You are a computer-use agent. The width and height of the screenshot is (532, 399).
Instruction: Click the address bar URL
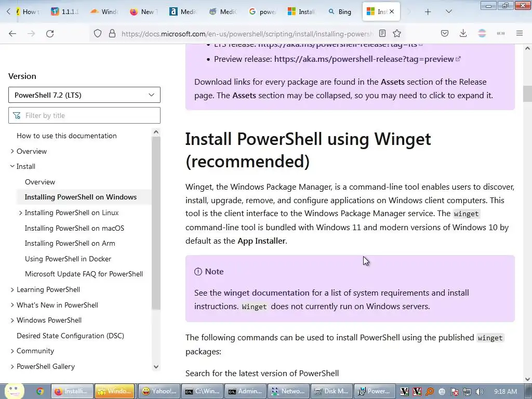(247, 34)
